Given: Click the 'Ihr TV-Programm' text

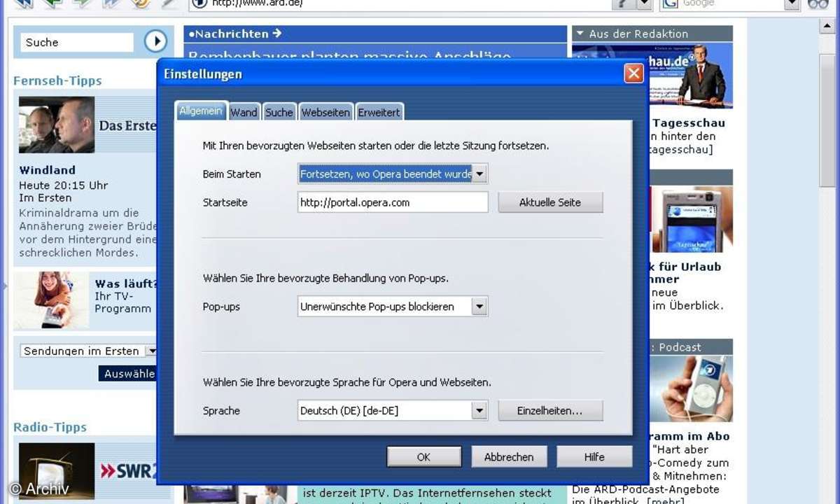Looking at the screenshot, I should pos(123,302).
